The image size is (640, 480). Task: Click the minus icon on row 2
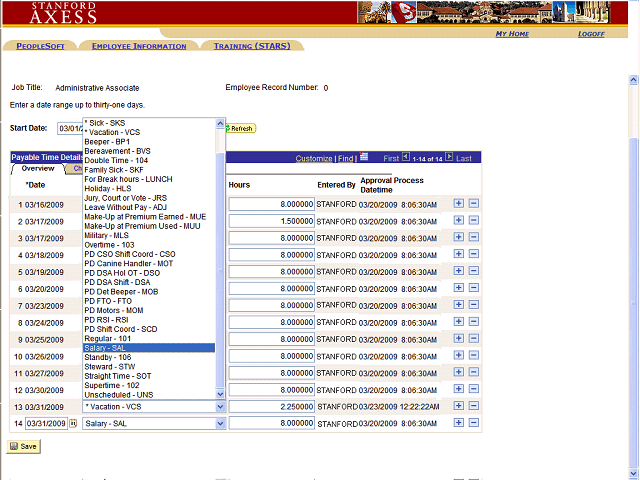(x=473, y=221)
